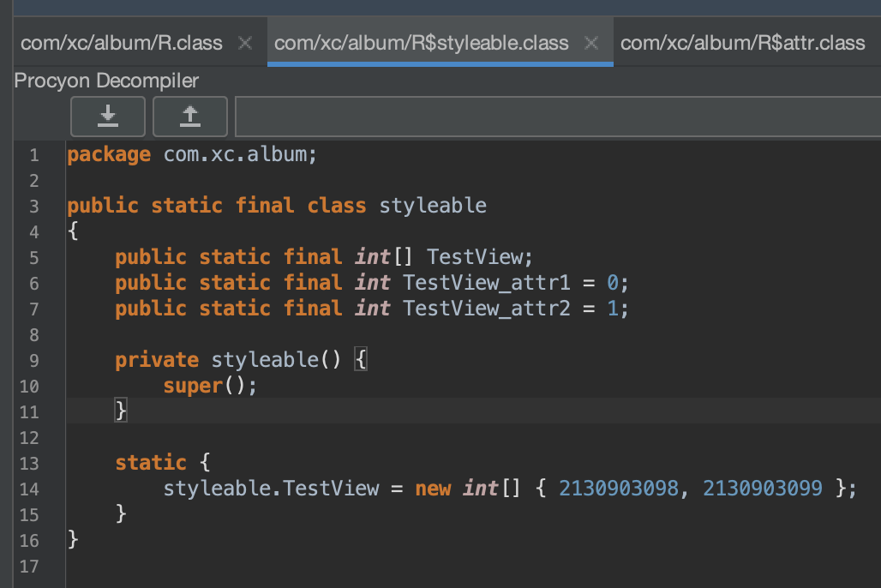Place cursor after the closing brace on line 11
Image resolution: width=881 pixels, height=588 pixels.
(x=128, y=411)
